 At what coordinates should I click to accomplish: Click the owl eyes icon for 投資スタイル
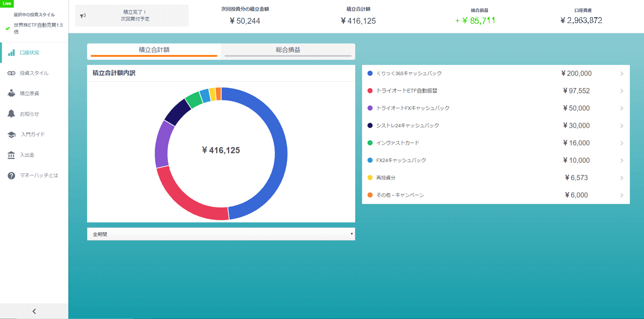pyautogui.click(x=11, y=73)
